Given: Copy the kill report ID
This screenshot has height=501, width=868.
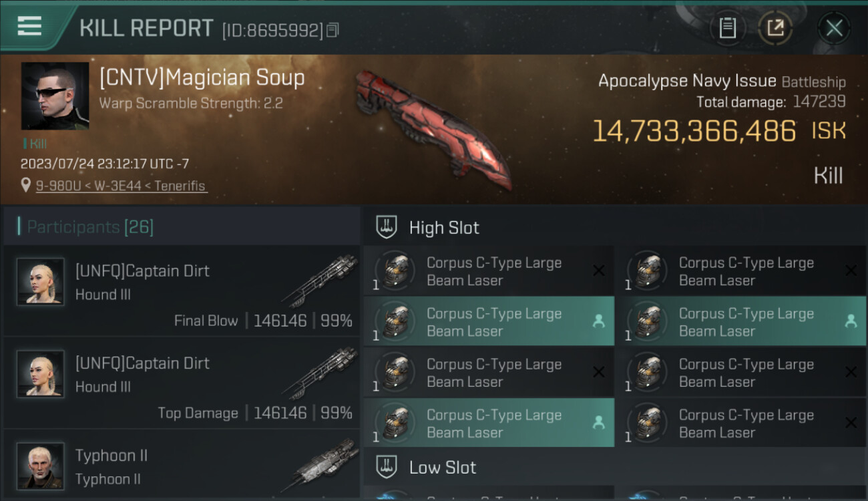Looking at the screenshot, I should pos(333,29).
